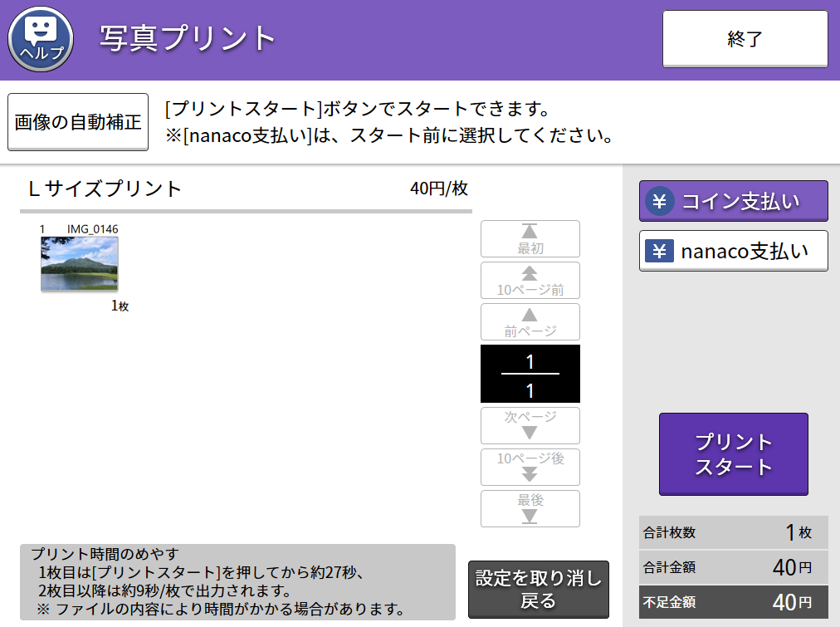The height and width of the screenshot is (627, 840).
Task: Select コイン支払い payment option
Action: click(733, 201)
